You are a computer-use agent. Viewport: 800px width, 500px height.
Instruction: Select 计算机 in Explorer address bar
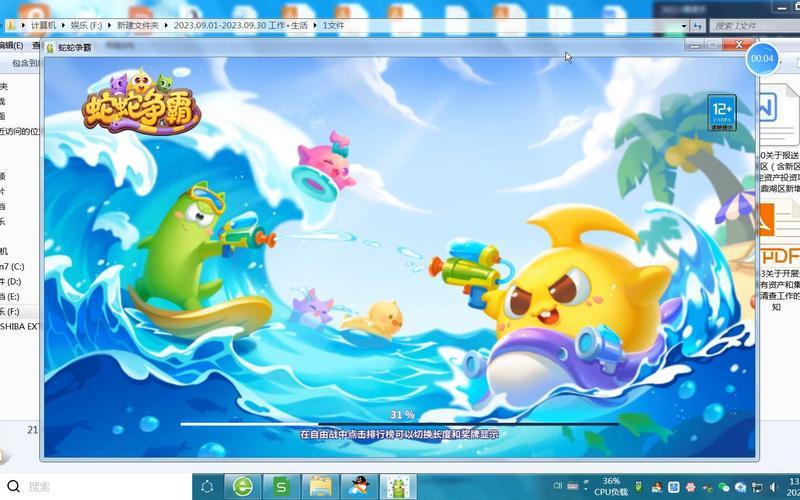coord(43,25)
